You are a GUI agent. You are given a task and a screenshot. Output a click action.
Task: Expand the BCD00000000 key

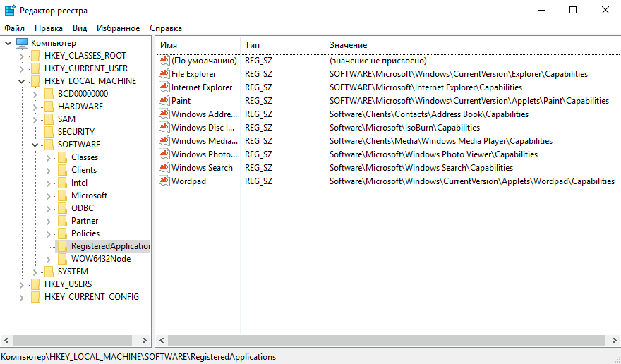35,95
